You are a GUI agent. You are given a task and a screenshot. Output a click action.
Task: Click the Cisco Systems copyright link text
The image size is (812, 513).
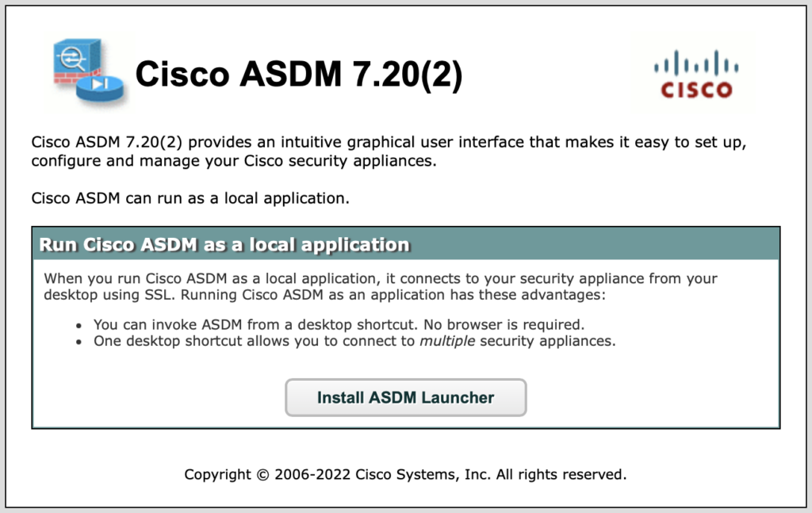[x=405, y=474]
